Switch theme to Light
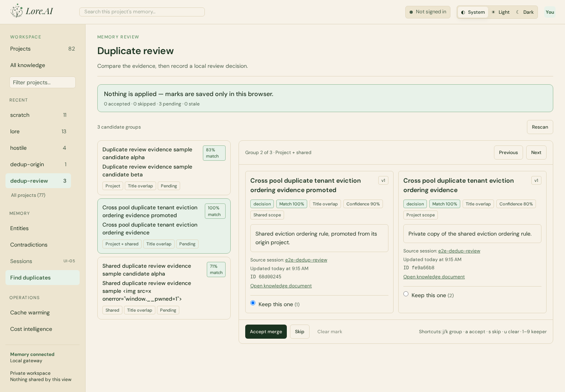 click(501, 12)
